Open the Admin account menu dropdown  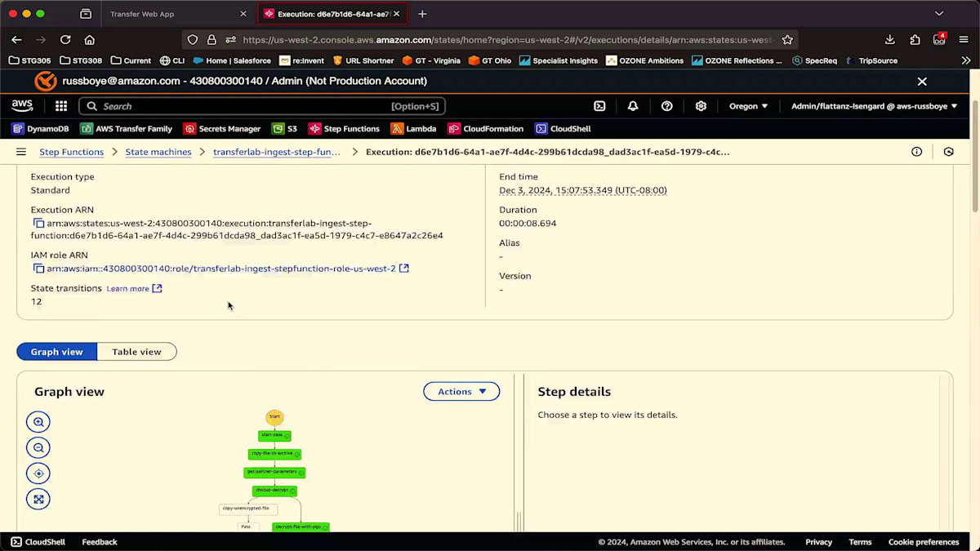pyautogui.click(x=874, y=106)
